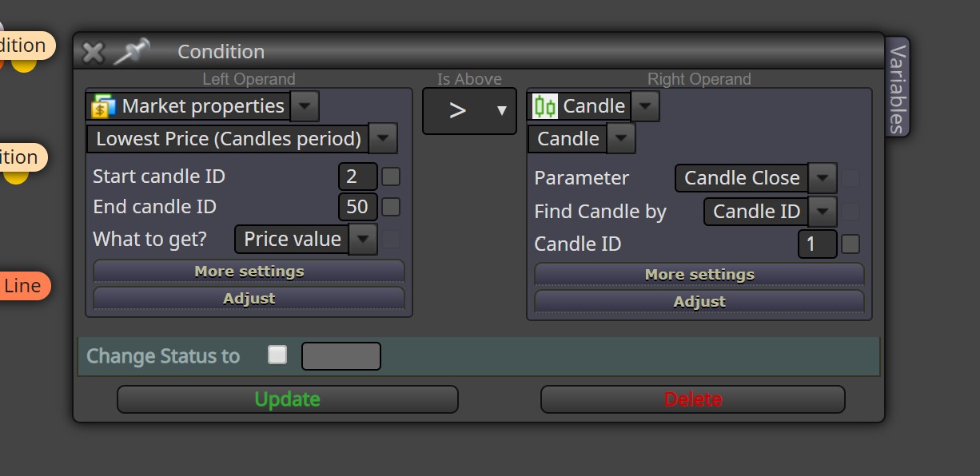Select the orange Line node behind dialog

coord(24,286)
